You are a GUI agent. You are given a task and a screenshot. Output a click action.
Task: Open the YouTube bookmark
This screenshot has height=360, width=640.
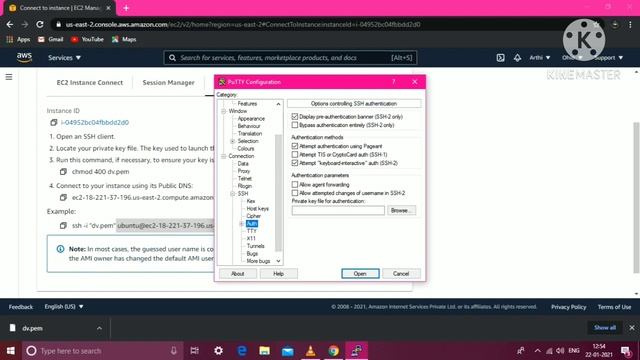pos(87,39)
